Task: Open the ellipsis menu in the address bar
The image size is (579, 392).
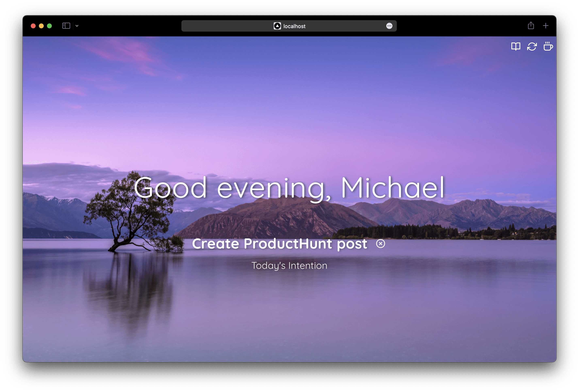Action: click(x=389, y=26)
